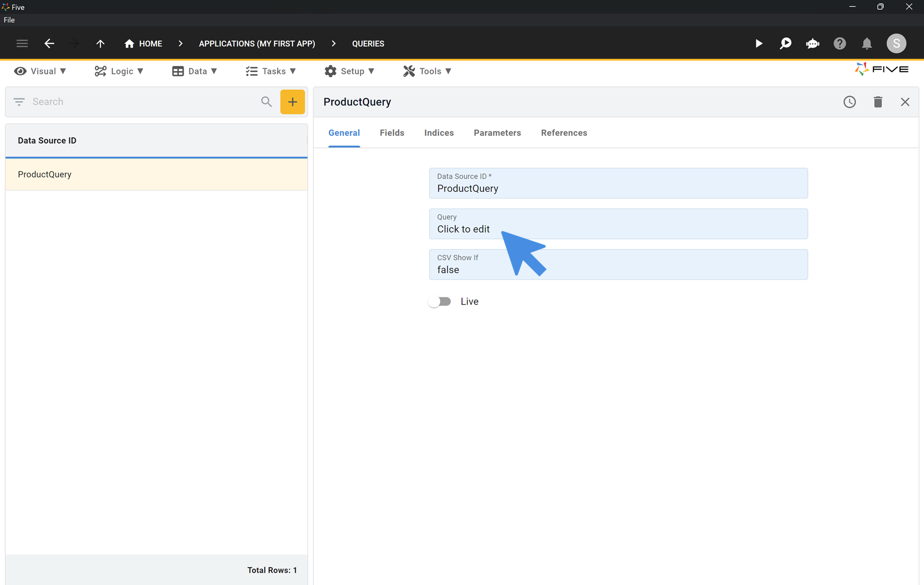Viewport: 924px width, 585px height.
Task: Expand the Visual menu dropdown
Action: pos(41,71)
